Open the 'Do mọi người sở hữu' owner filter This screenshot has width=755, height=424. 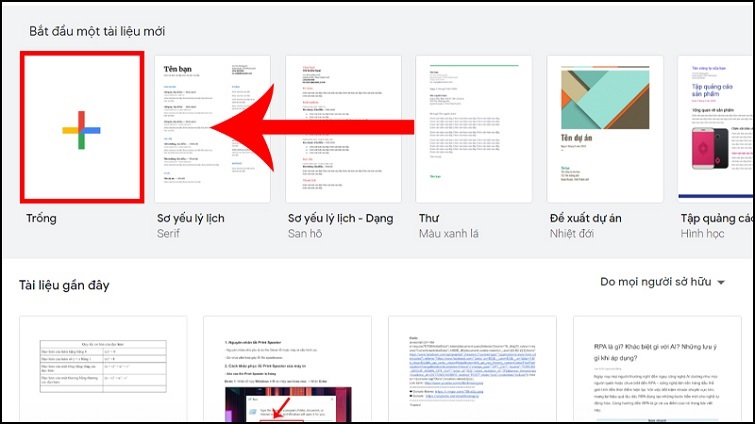click(655, 283)
